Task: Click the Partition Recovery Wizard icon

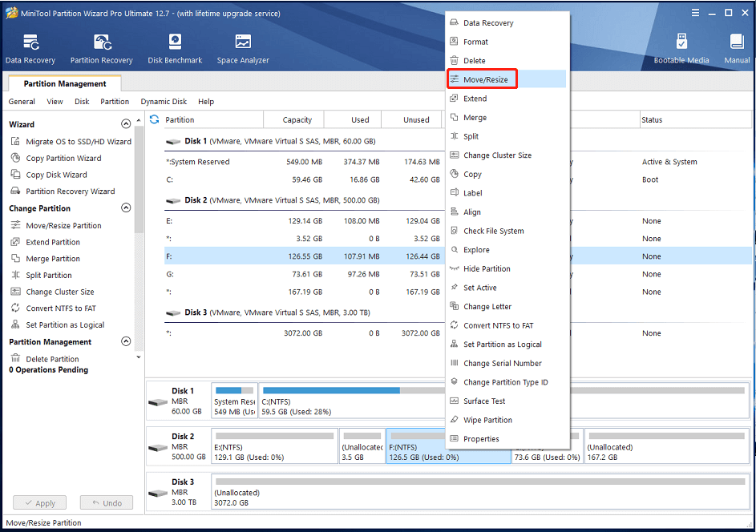Action: point(15,191)
